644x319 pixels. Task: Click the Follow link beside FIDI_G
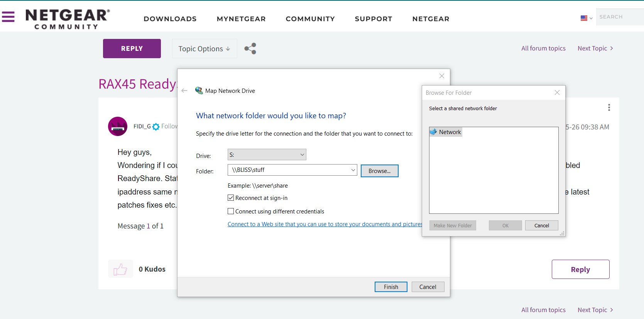pos(169,126)
